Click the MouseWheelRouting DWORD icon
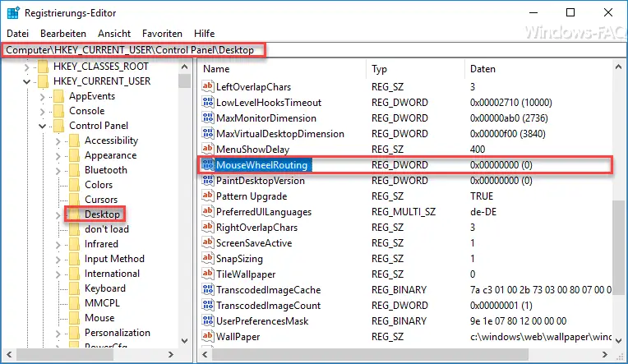 (x=207, y=164)
